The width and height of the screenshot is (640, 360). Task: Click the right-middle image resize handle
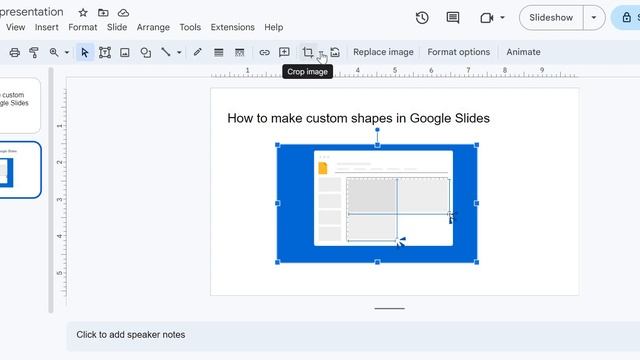(x=477, y=203)
